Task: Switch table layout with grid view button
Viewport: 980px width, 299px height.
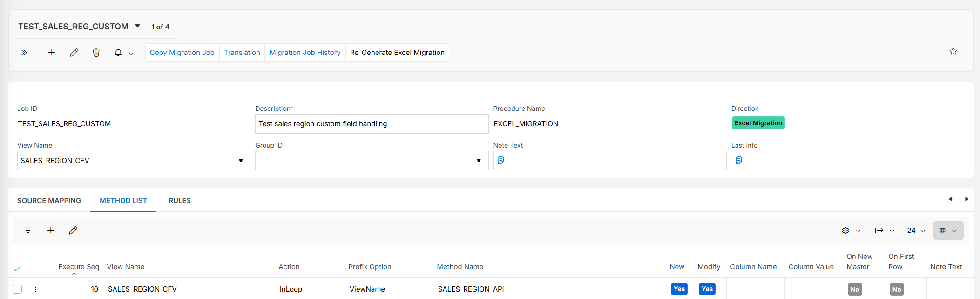Action: click(x=943, y=231)
